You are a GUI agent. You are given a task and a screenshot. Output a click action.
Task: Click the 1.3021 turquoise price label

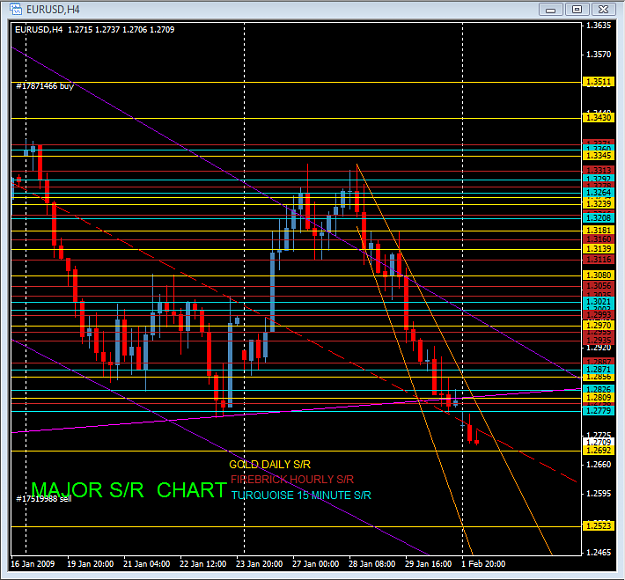pyautogui.click(x=598, y=302)
